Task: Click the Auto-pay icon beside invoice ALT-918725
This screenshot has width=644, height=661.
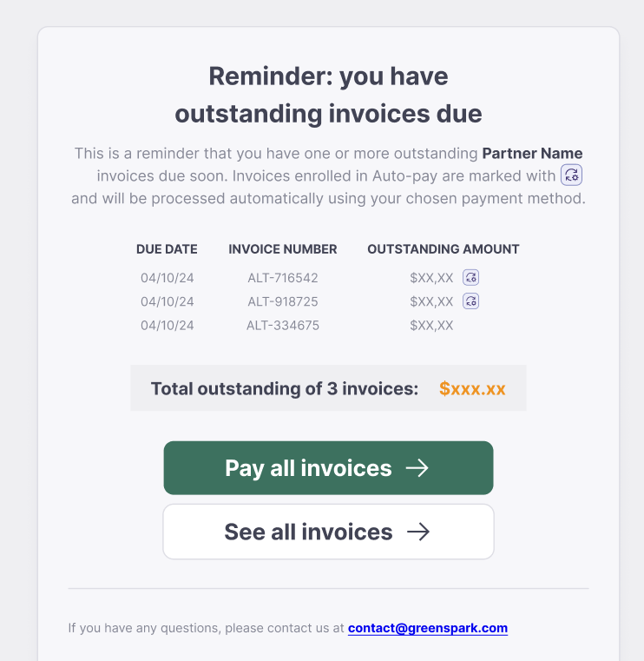Action: tap(470, 301)
